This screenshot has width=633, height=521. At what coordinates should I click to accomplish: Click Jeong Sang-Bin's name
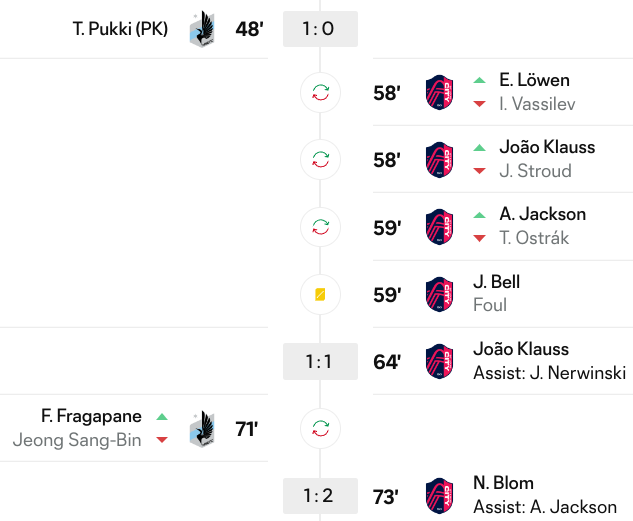point(77,440)
